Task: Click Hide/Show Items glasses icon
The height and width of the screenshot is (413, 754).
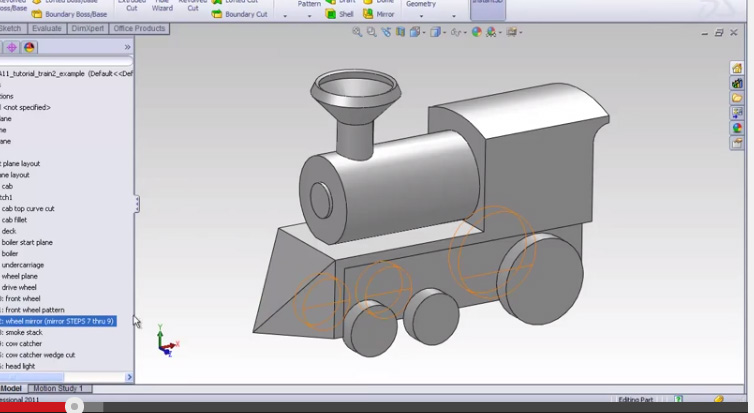Action: (x=455, y=32)
